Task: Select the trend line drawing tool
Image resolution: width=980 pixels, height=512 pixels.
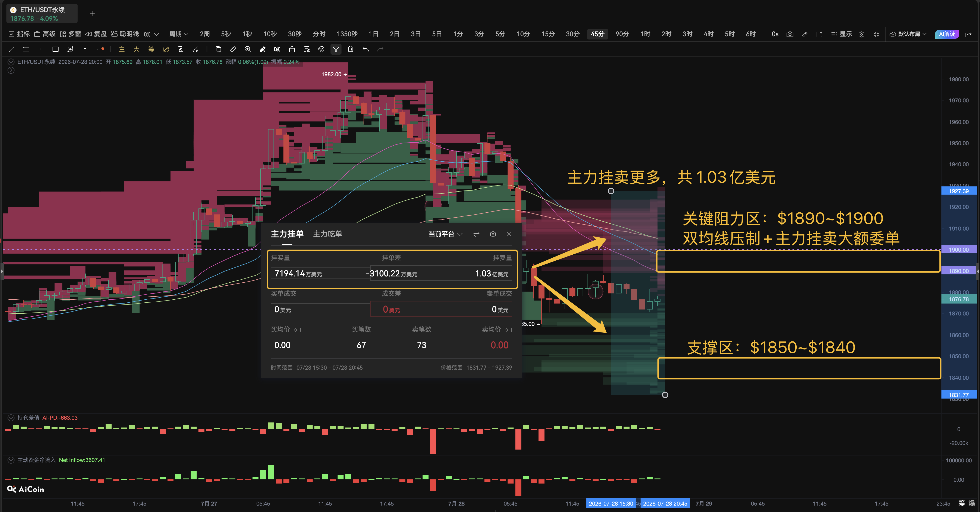Action: click(x=11, y=49)
